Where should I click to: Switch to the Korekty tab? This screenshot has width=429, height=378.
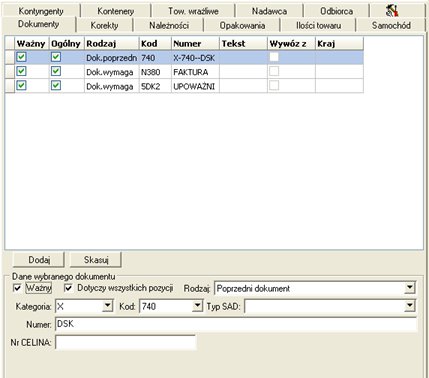point(104,25)
